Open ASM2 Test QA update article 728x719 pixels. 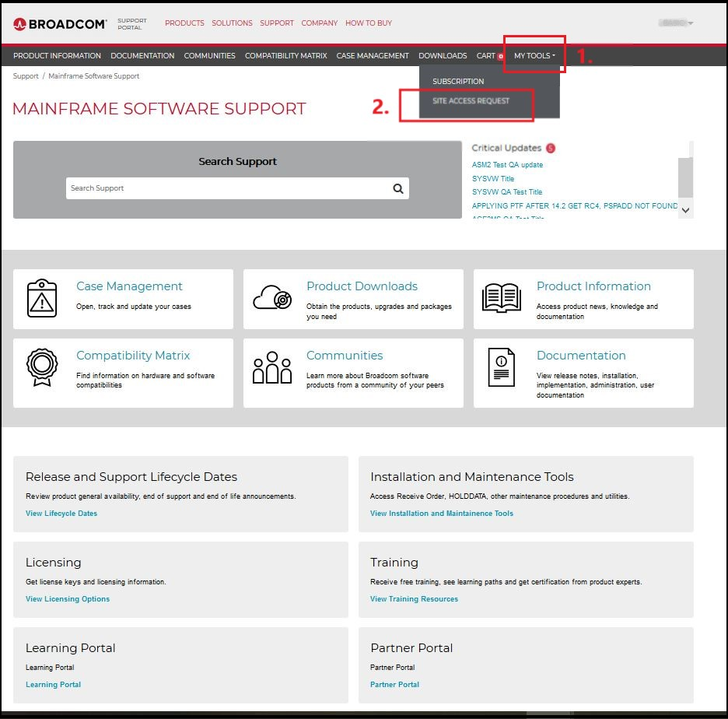506,165
